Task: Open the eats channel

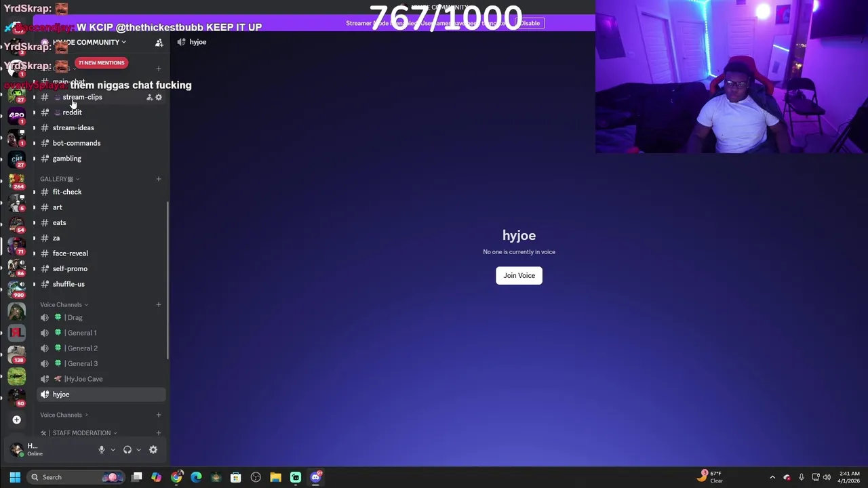Action: click(x=100, y=222)
